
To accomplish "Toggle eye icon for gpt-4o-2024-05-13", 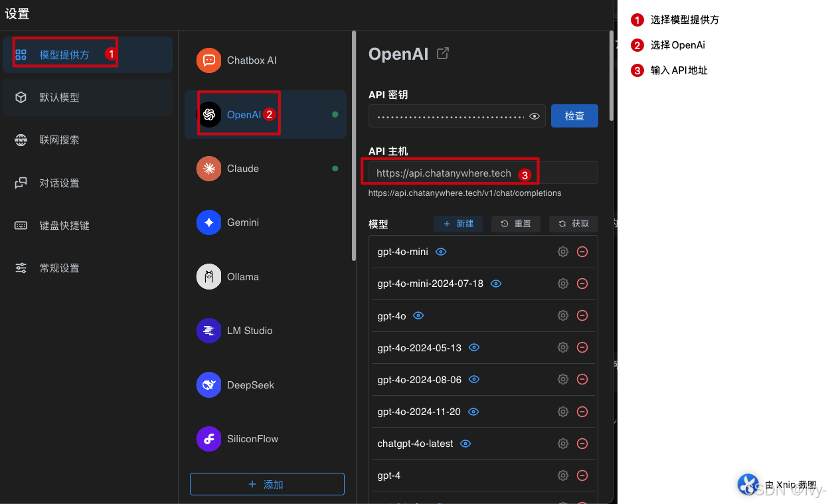I will [x=474, y=347].
